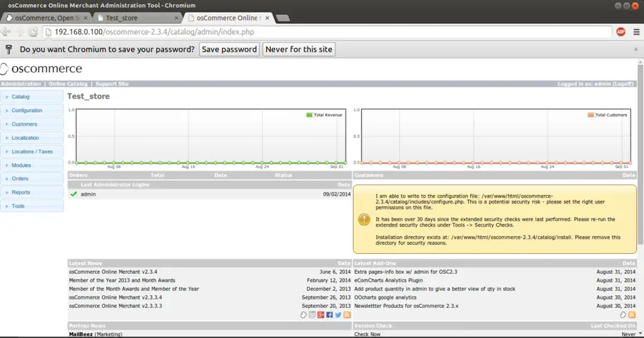Open osCommerce Online Merchant v2.3.3.4 news
Image resolution: width=644 pixels, height=338 pixels.
coord(116,297)
